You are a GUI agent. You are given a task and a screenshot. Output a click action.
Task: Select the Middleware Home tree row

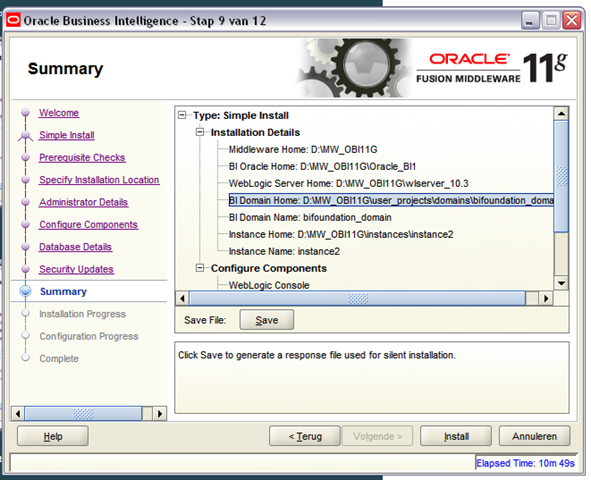point(303,149)
